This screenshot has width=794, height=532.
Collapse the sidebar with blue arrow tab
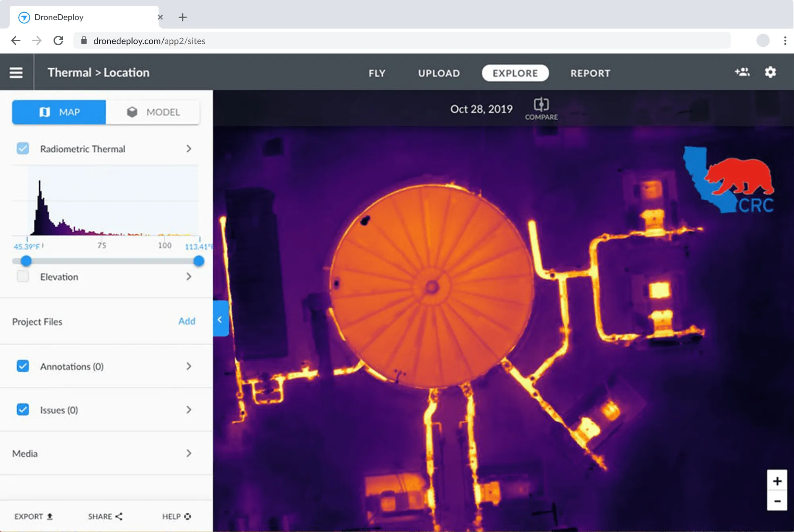[x=220, y=319]
